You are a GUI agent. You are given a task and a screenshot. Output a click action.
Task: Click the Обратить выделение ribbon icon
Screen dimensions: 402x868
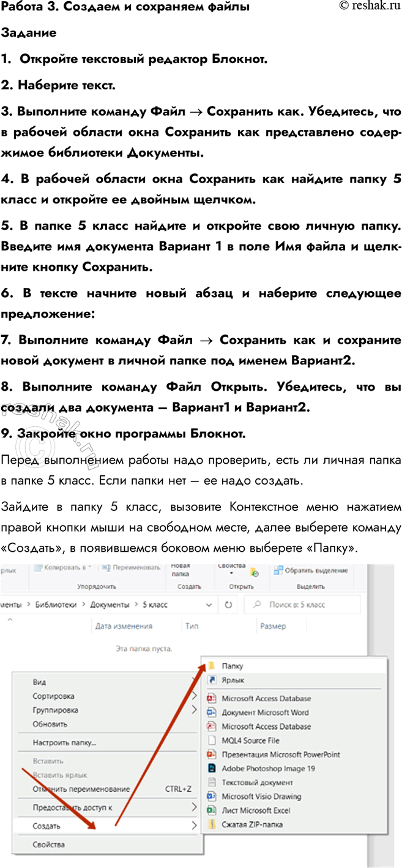point(278,570)
